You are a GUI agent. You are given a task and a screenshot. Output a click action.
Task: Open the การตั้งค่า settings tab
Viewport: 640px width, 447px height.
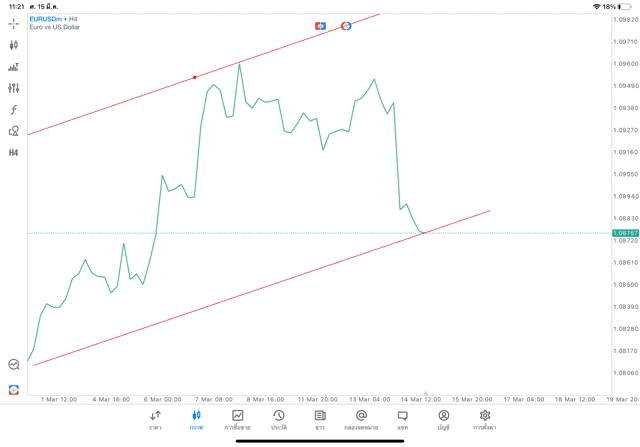485,420
